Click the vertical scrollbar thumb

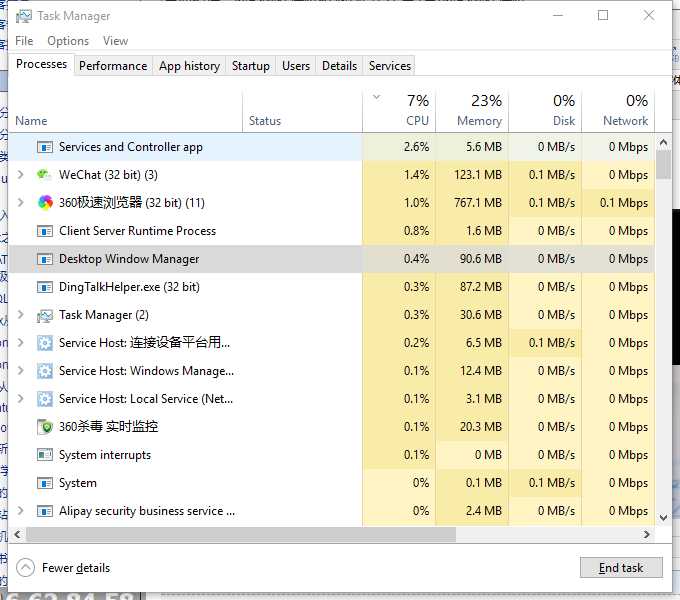663,164
